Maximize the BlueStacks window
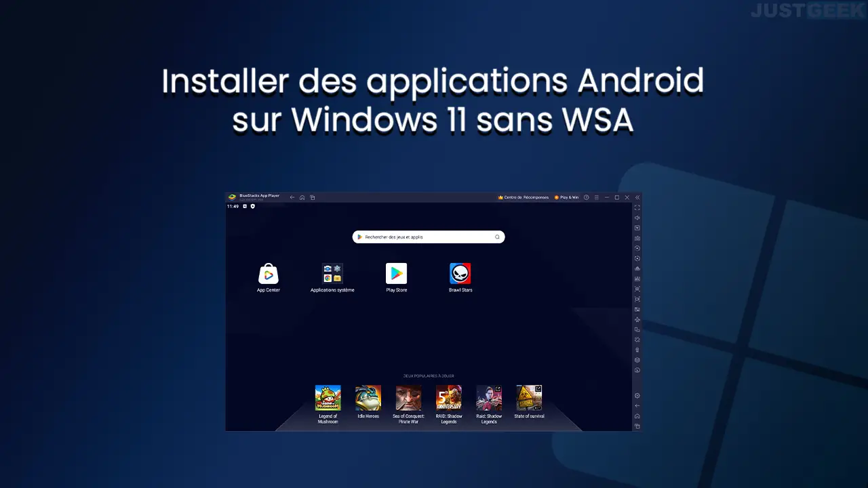The width and height of the screenshot is (868, 488). tap(617, 197)
